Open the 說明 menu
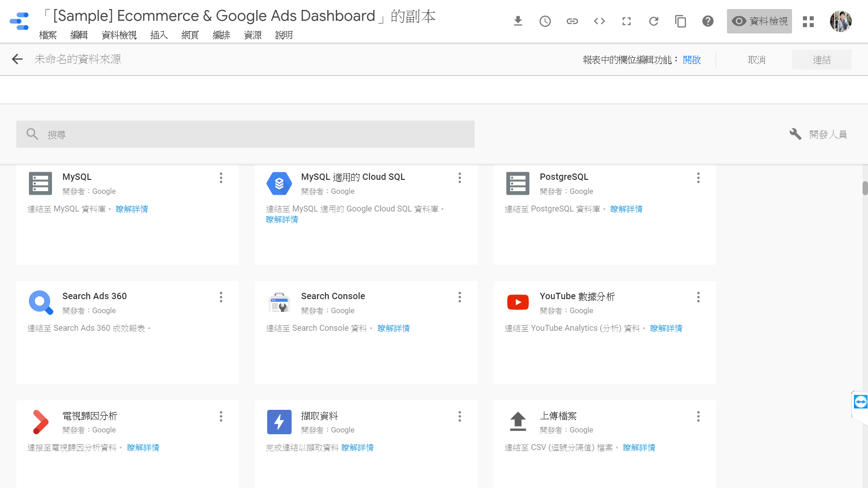Screen dimensions: 868x488 pyautogui.click(x=284, y=35)
